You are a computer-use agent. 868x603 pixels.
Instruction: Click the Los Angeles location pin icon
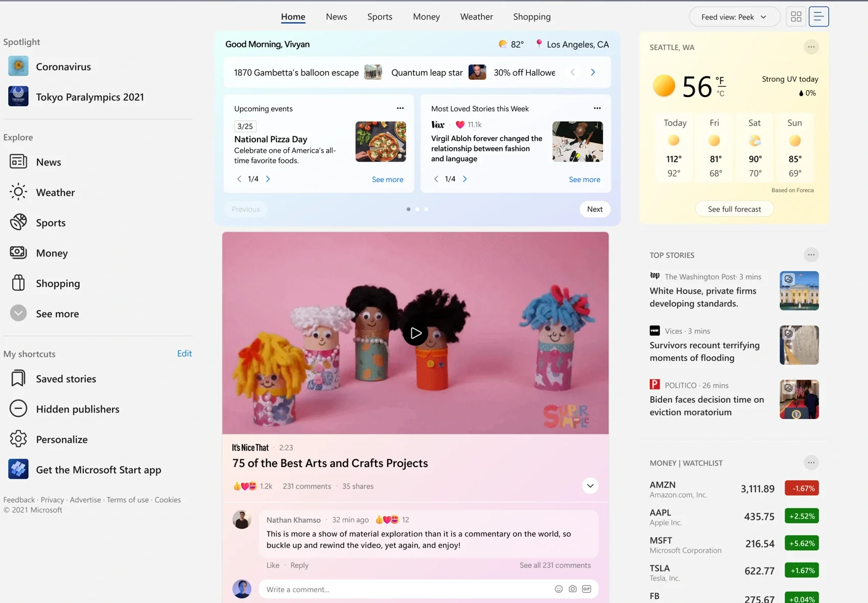[x=539, y=44]
